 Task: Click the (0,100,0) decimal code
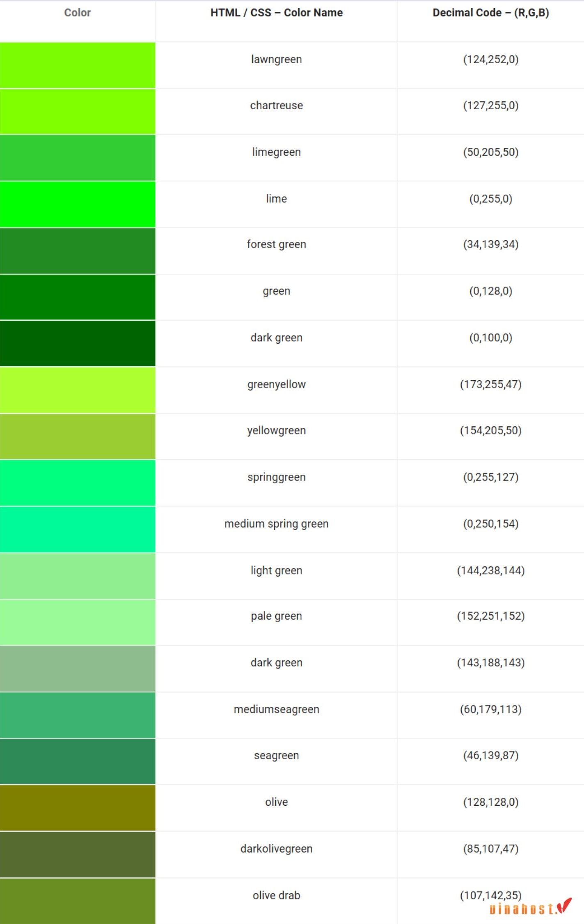click(x=491, y=338)
